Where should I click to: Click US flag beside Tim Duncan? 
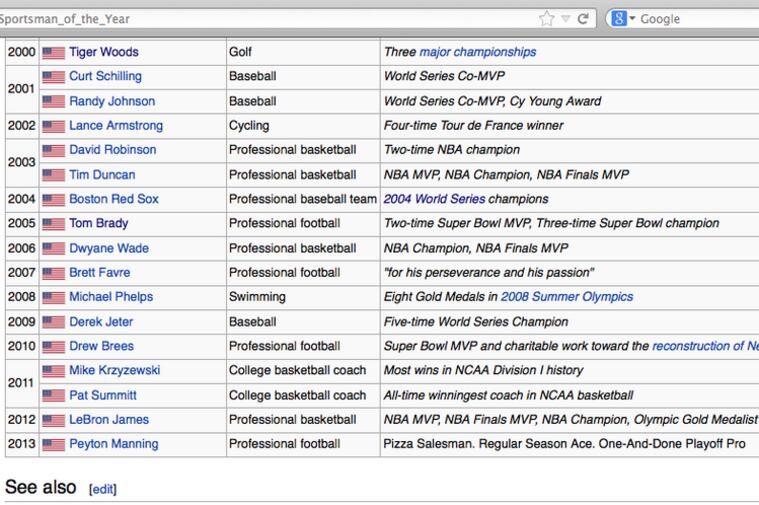click(53, 175)
